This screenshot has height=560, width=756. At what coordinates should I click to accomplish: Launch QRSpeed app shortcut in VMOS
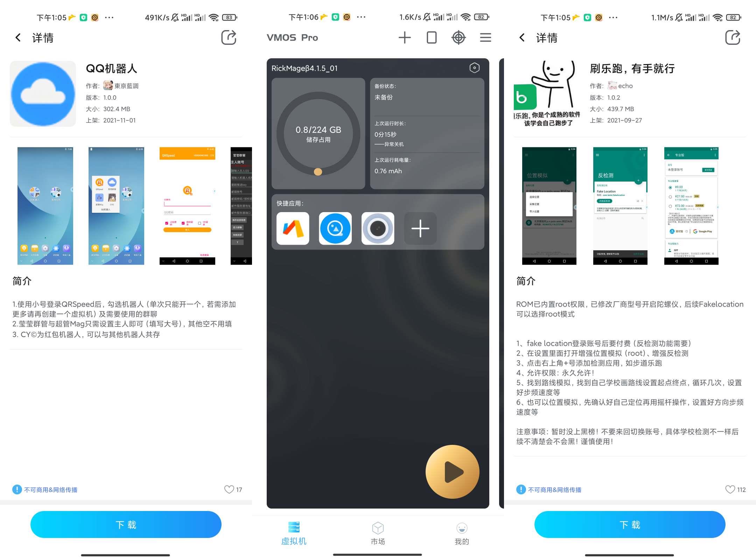[335, 228]
